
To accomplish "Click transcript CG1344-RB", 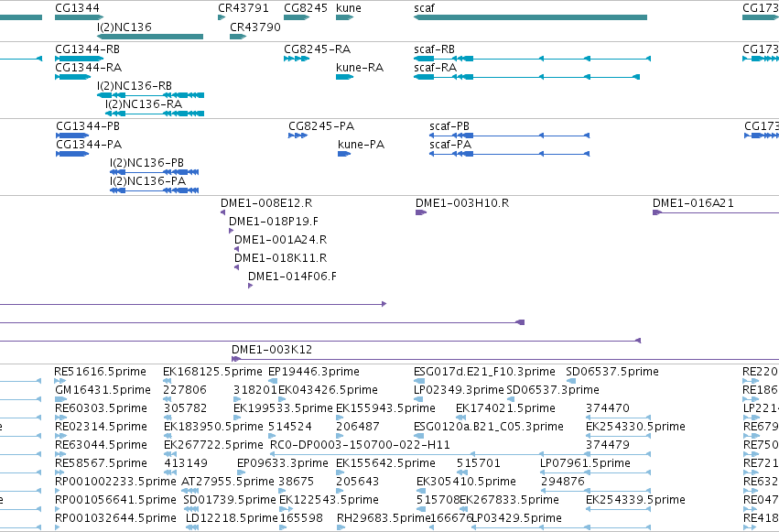I will click(x=79, y=59).
